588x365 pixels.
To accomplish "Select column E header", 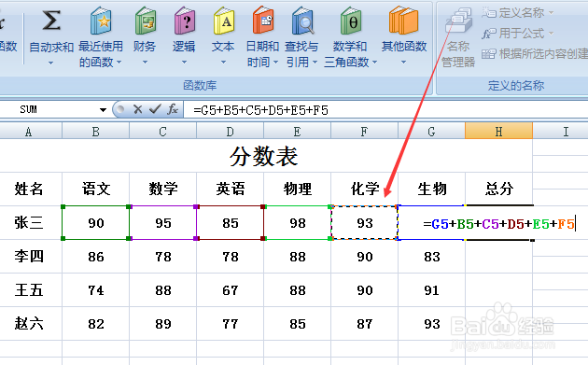I will [297, 132].
